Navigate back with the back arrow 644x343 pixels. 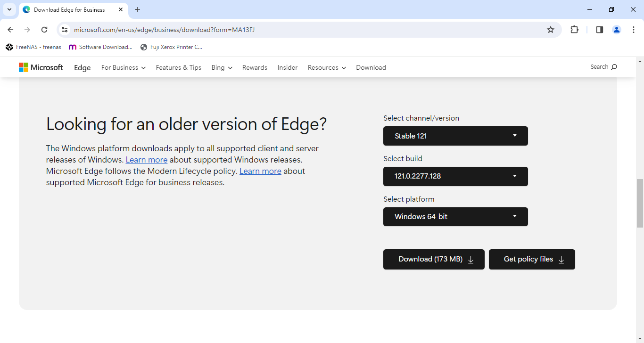pos(10,29)
